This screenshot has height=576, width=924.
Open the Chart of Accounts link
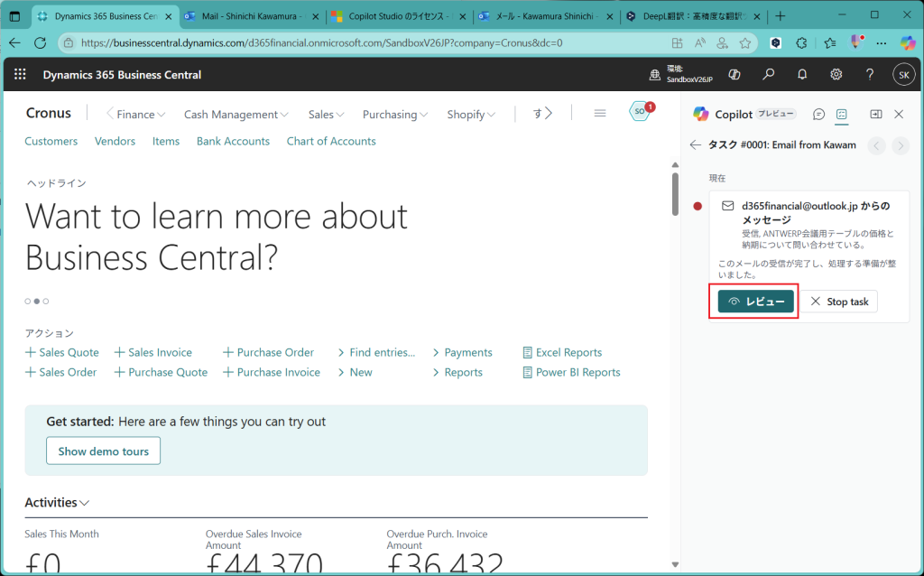(331, 141)
